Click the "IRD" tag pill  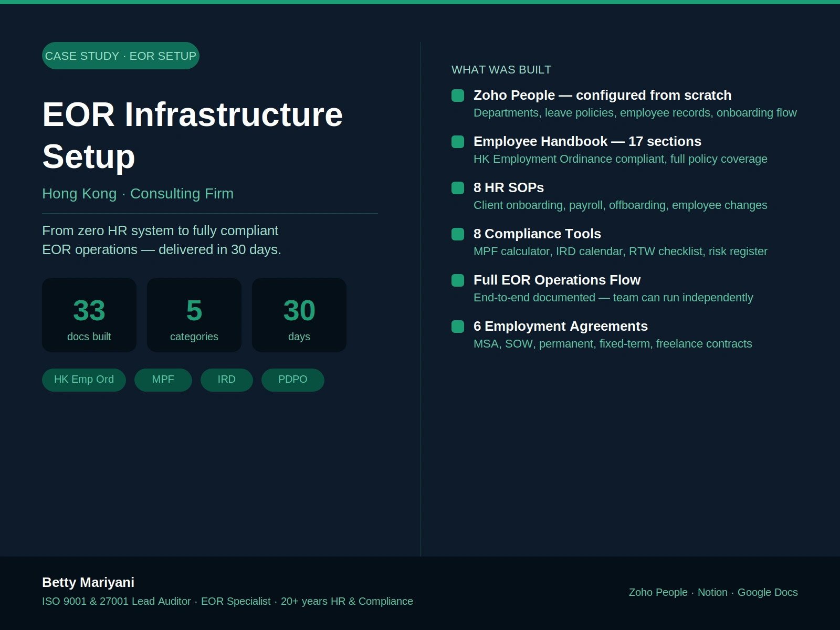tap(227, 380)
